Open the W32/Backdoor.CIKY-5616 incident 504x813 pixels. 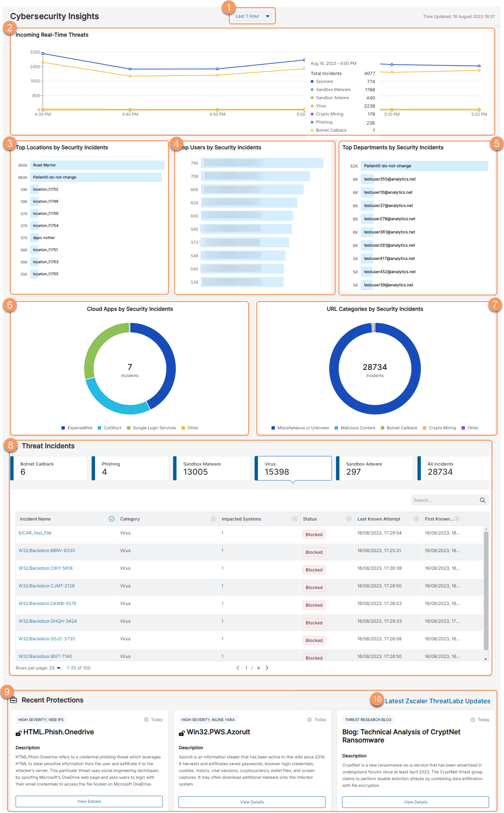click(45, 568)
